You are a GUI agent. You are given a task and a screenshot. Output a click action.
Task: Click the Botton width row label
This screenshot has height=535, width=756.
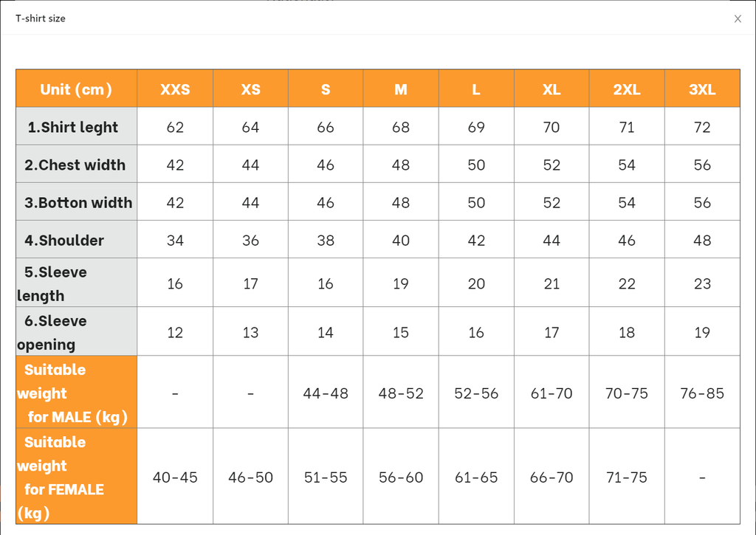click(x=78, y=202)
